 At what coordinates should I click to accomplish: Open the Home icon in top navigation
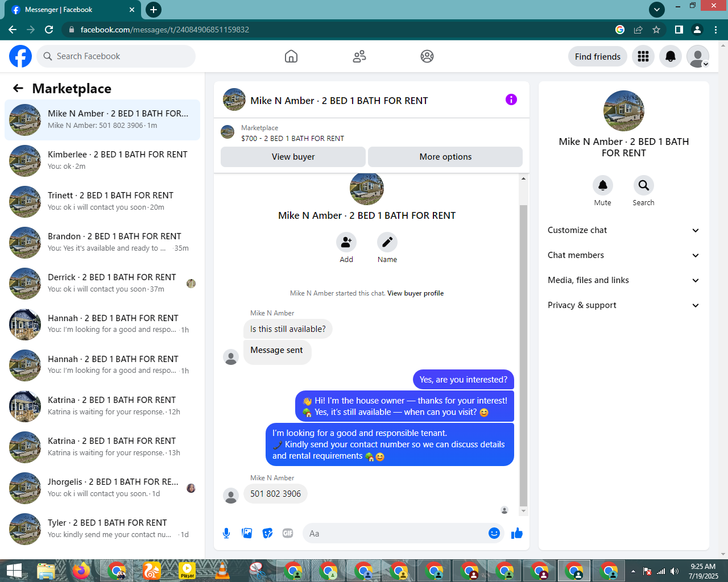point(291,56)
